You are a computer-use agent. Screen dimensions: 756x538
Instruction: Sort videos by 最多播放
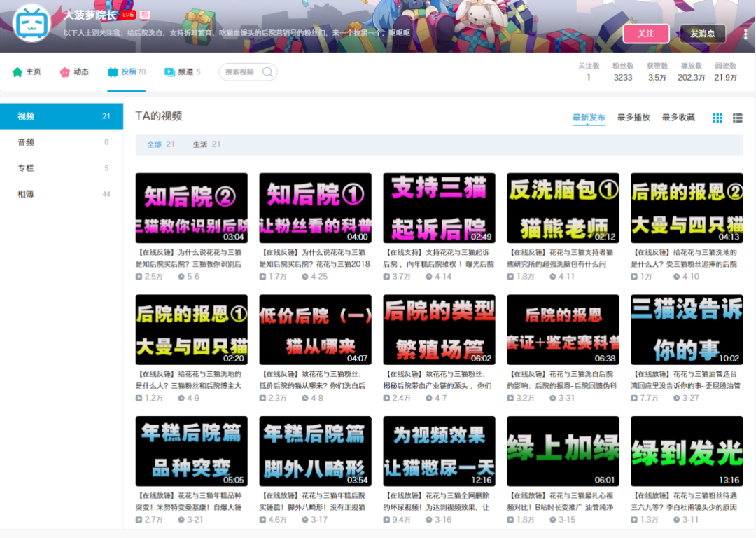tap(633, 117)
